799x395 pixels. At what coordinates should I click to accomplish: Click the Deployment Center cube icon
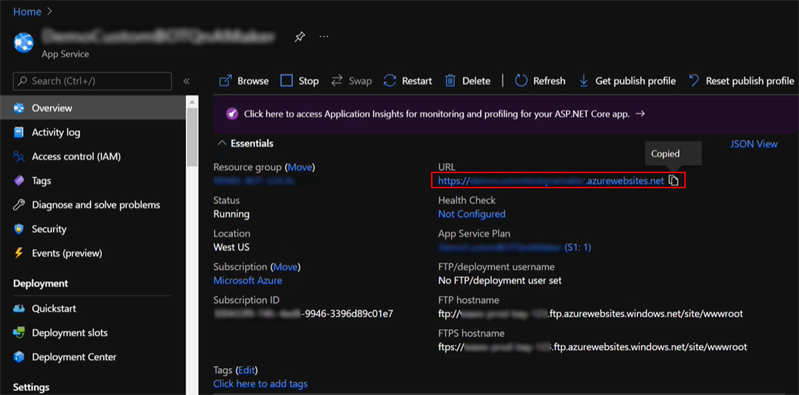tap(19, 357)
